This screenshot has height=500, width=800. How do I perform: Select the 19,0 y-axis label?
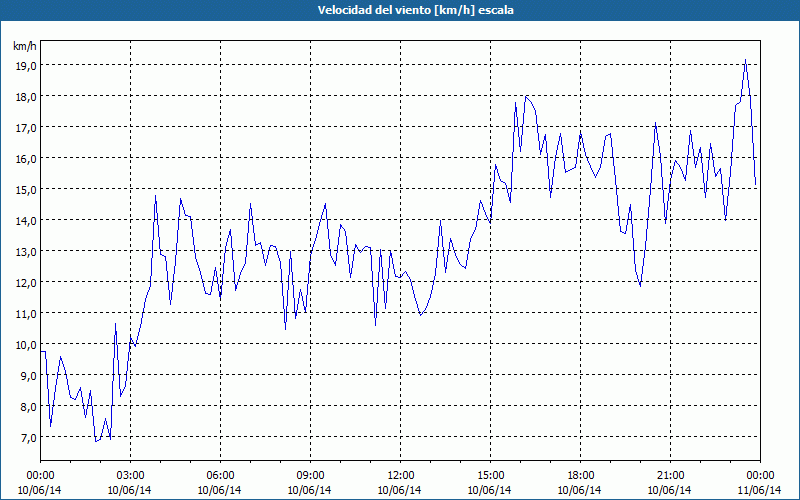tap(26, 65)
